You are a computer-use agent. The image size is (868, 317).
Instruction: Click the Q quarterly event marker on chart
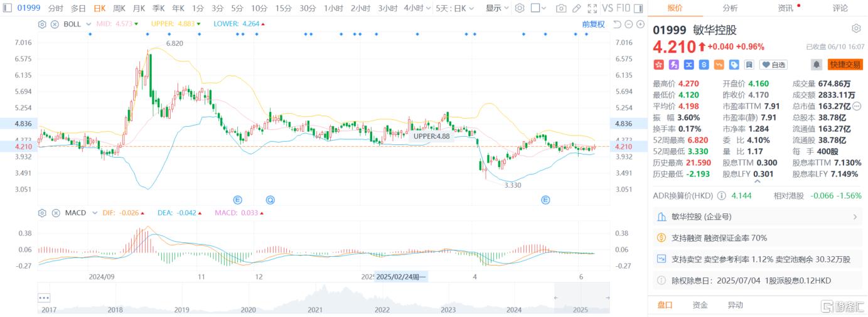pos(271,200)
